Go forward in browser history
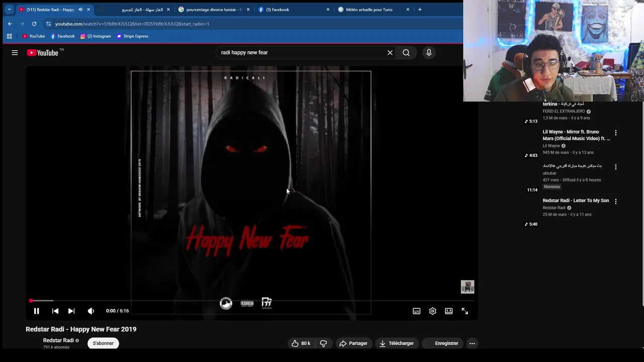The width and height of the screenshot is (644, 362). [22, 24]
